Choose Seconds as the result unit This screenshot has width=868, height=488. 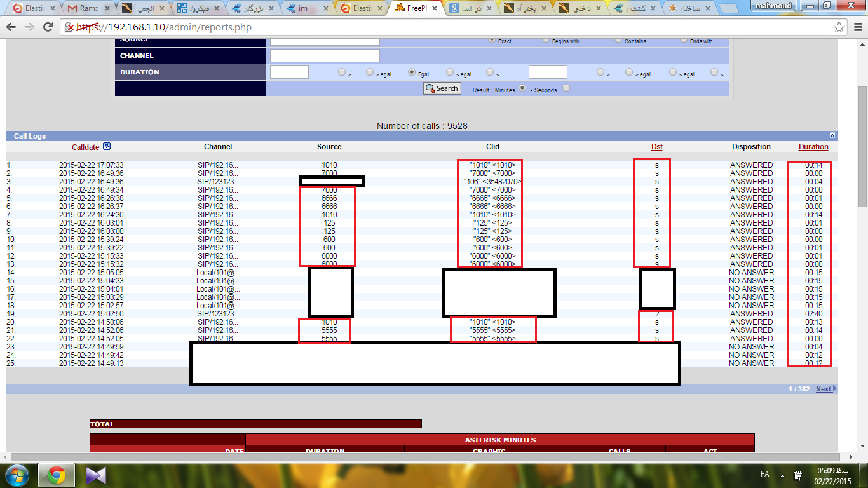(566, 88)
